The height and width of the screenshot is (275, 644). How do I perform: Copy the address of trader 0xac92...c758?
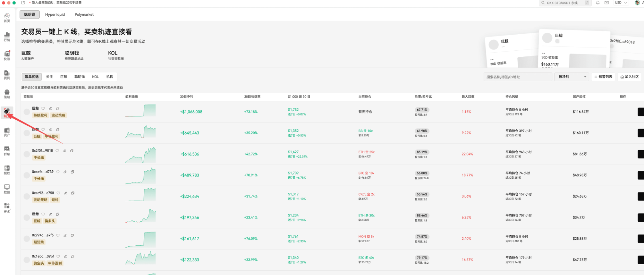coord(73,193)
